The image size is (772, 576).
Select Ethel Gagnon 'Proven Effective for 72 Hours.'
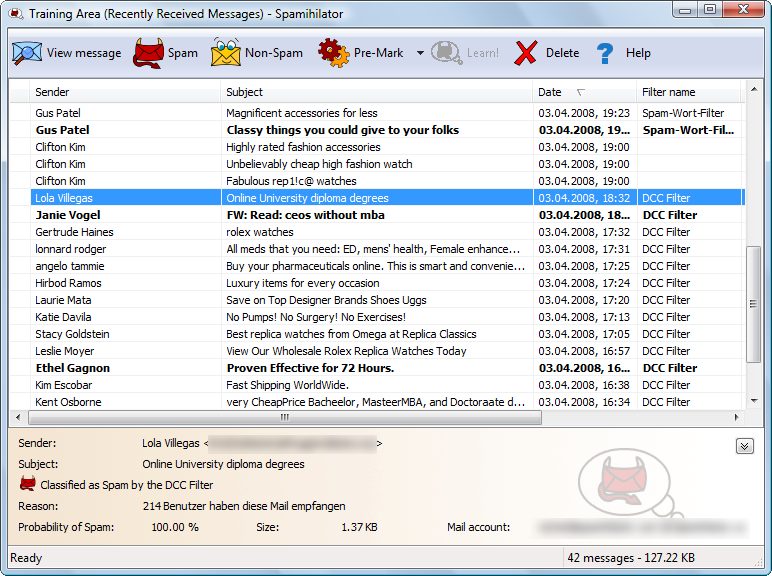[377, 368]
